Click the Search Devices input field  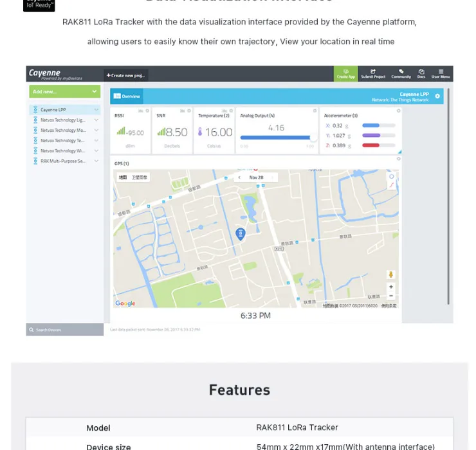click(65, 330)
